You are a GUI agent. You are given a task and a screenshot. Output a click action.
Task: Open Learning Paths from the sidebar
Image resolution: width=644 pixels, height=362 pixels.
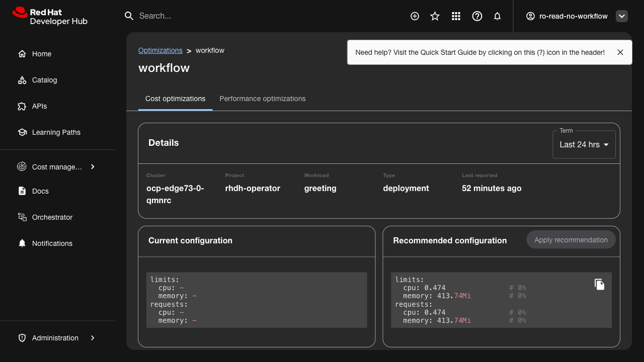coord(56,132)
